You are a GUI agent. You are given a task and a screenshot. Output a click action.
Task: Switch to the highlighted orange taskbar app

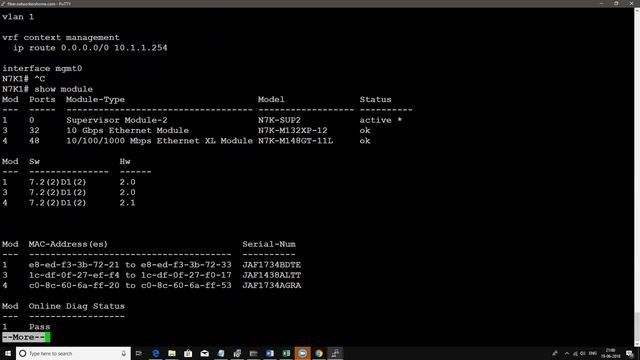(302, 353)
